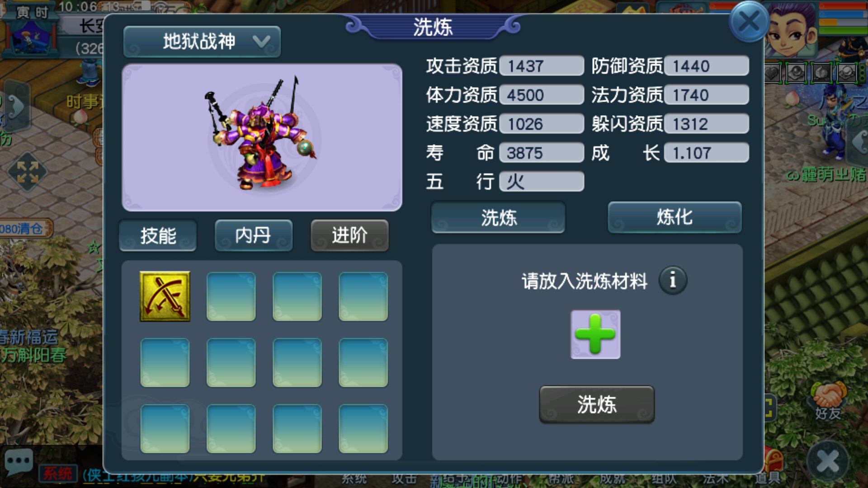
Task: Select the 洗炼 mode tab
Action: [x=498, y=217]
